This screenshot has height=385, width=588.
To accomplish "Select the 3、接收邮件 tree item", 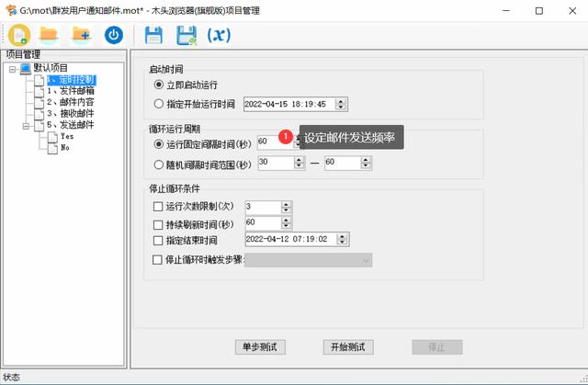I will [70, 113].
